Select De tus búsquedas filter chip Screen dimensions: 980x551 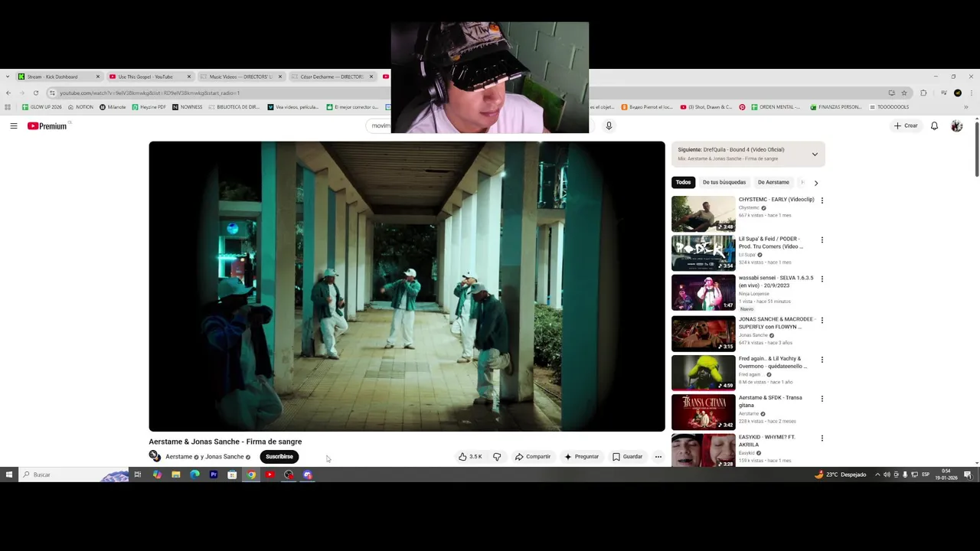point(724,182)
